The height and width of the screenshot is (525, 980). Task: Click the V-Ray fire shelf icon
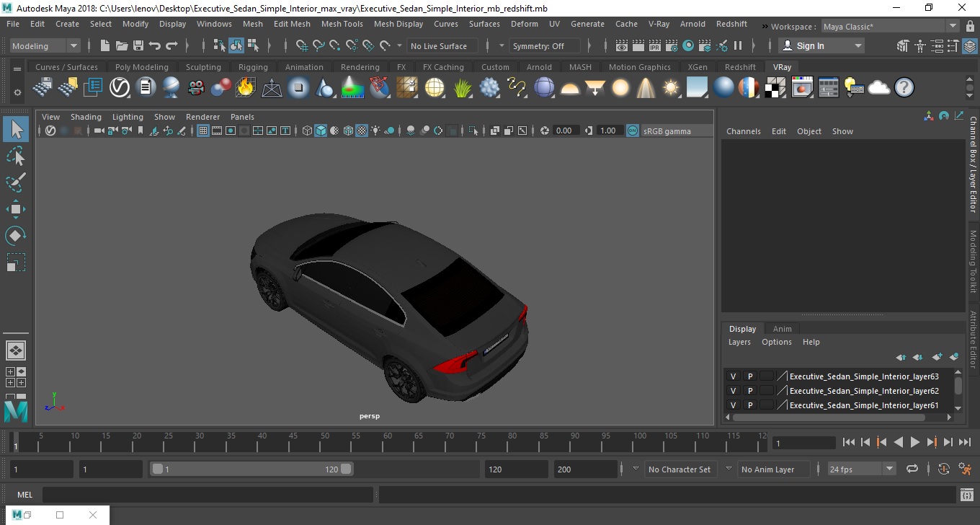246,88
